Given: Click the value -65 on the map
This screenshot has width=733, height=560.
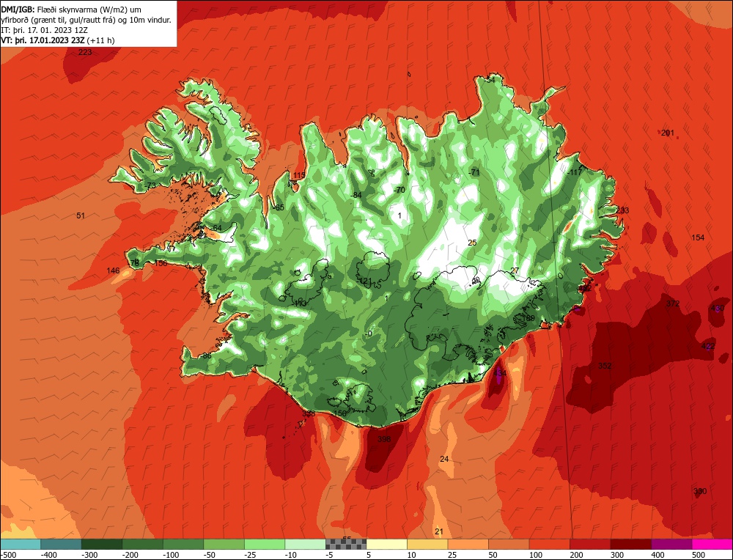Looking at the screenshot, I should click(278, 207).
